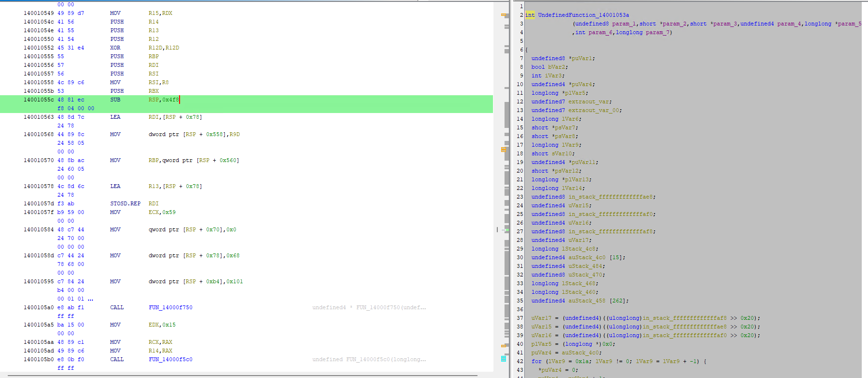
Task: Click the auStack_458 variable declaration
Action: (586, 301)
